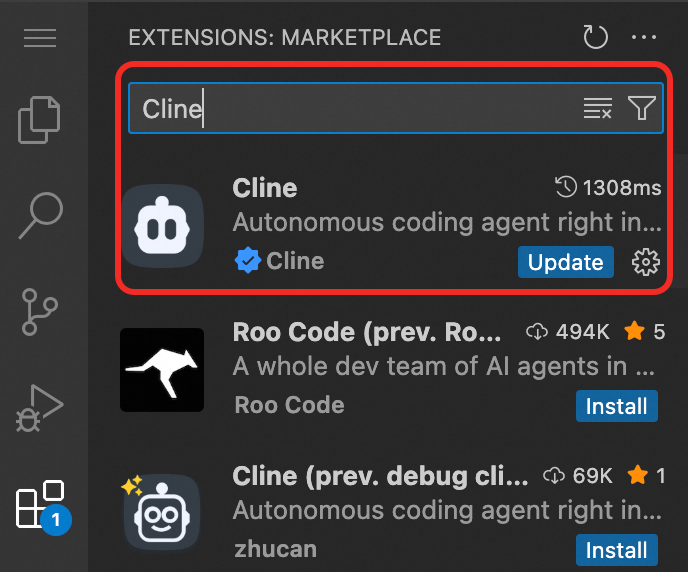Open Cline extension manage gear menu
Viewport: 688px width, 572px height.
647,262
